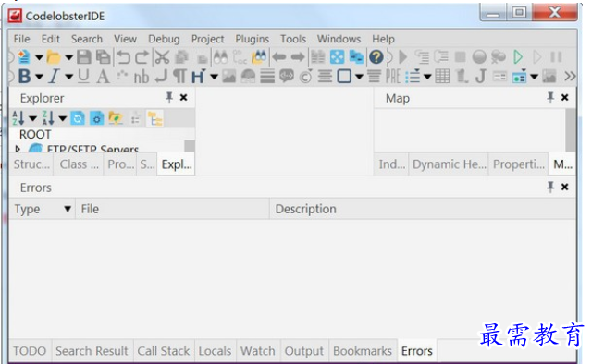The height and width of the screenshot is (364, 592).
Task: Click the Explorer Refresh icon
Action: (x=78, y=118)
